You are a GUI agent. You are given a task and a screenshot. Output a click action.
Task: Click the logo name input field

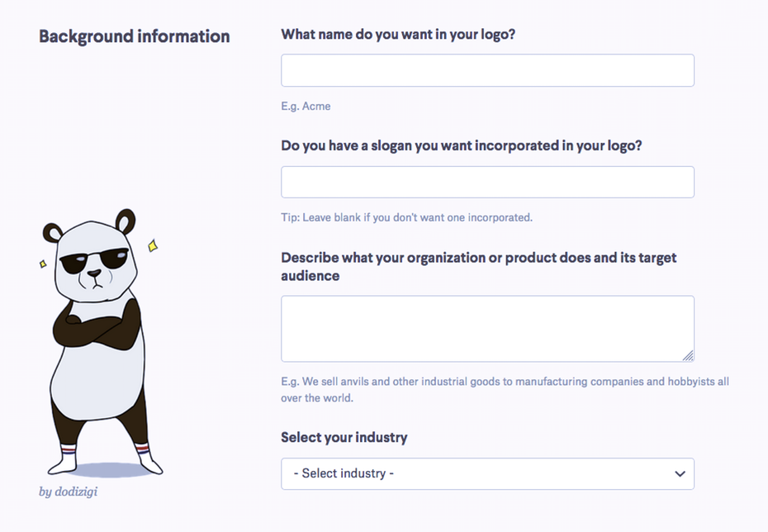click(x=487, y=70)
